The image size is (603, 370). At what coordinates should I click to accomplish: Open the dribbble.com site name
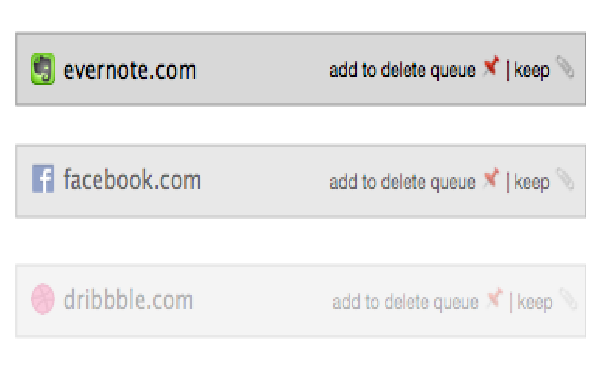pos(128,300)
